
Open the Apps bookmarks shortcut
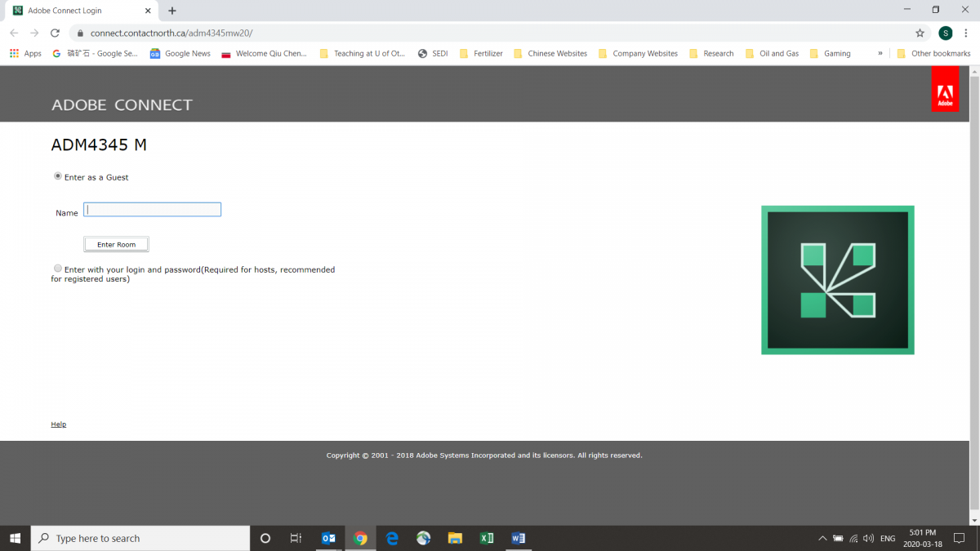tap(25, 53)
